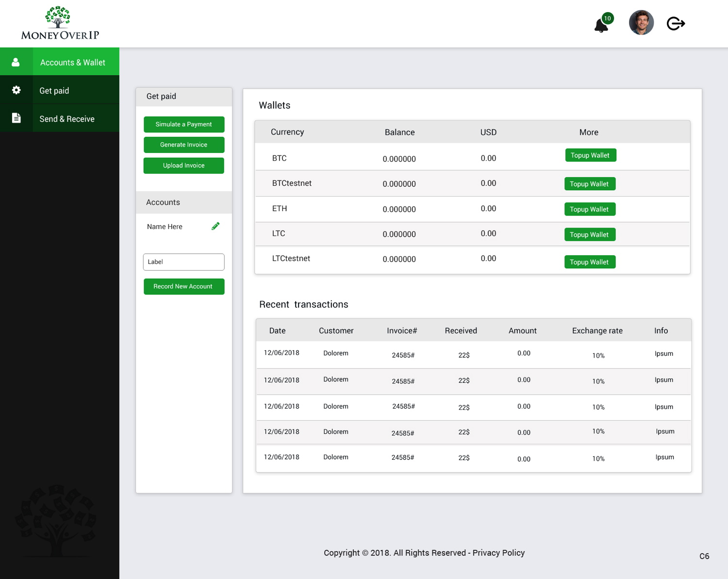Select the ETH currency name
The height and width of the screenshot is (579, 728).
[x=280, y=209]
